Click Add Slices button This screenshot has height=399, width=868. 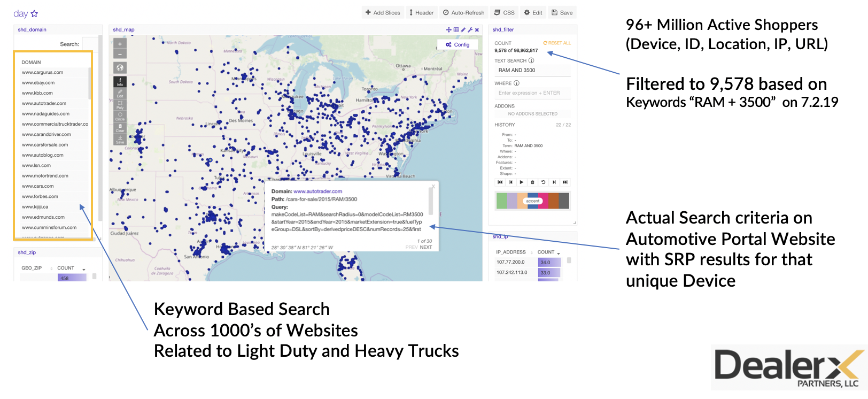[x=383, y=13]
